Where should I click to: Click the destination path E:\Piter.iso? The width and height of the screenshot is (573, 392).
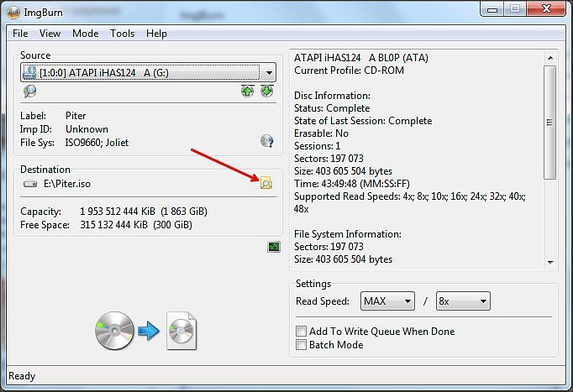click(67, 184)
